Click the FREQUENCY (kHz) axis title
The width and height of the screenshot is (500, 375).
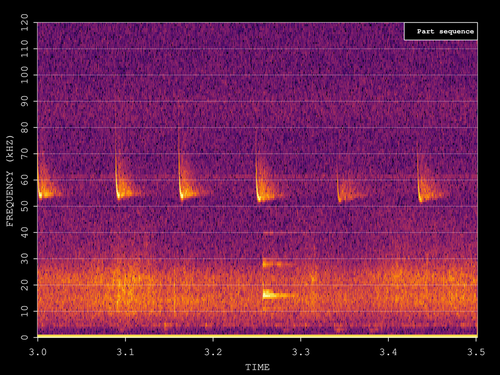coord(10,181)
